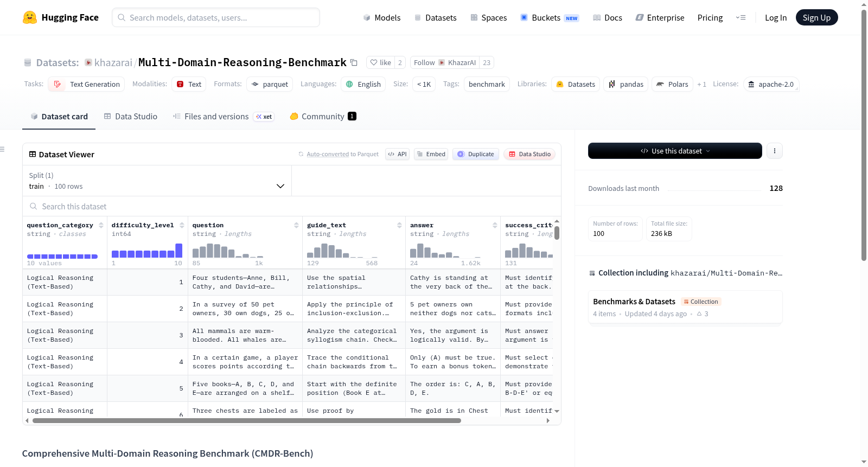This screenshot has width=868, height=467.
Task: Click the khazarai owner avatar icon
Action: click(88, 62)
